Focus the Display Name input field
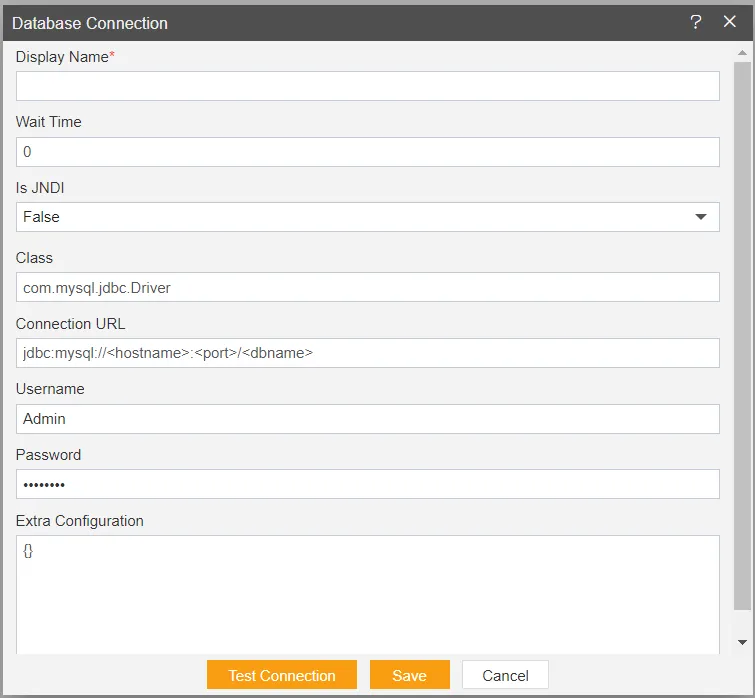755x698 pixels. coord(368,86)
